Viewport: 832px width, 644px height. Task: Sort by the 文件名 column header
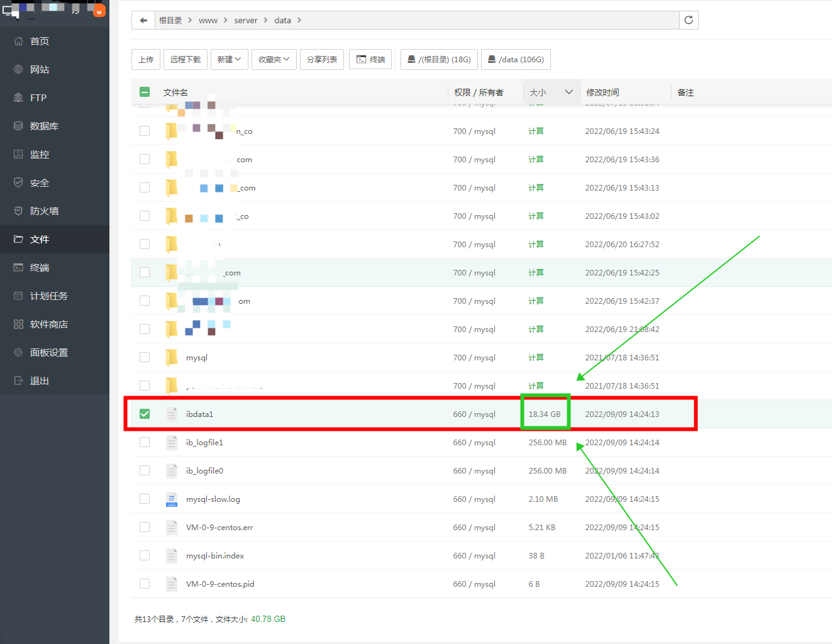click(175, 92)
